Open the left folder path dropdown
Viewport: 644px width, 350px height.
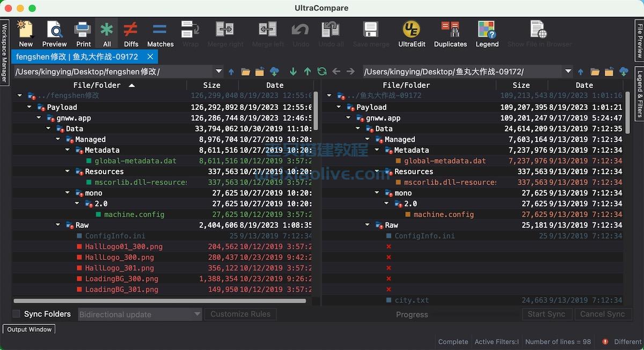218,70
